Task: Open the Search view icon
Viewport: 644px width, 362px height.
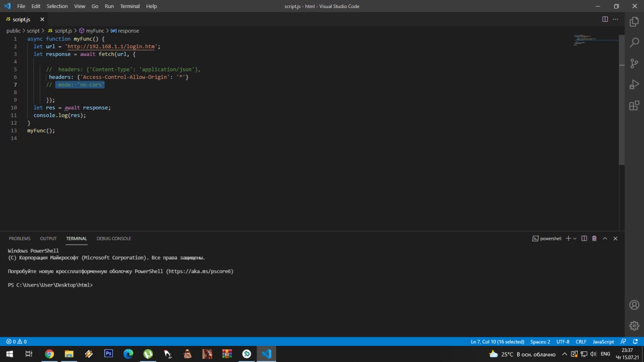Action: pyautogui.click(x=634, y=43)
